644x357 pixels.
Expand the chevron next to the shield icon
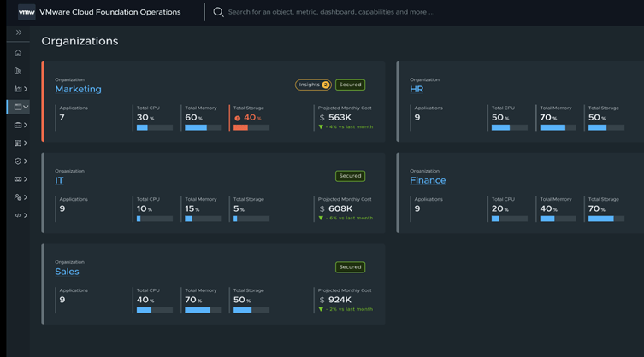tap(27, 161)
